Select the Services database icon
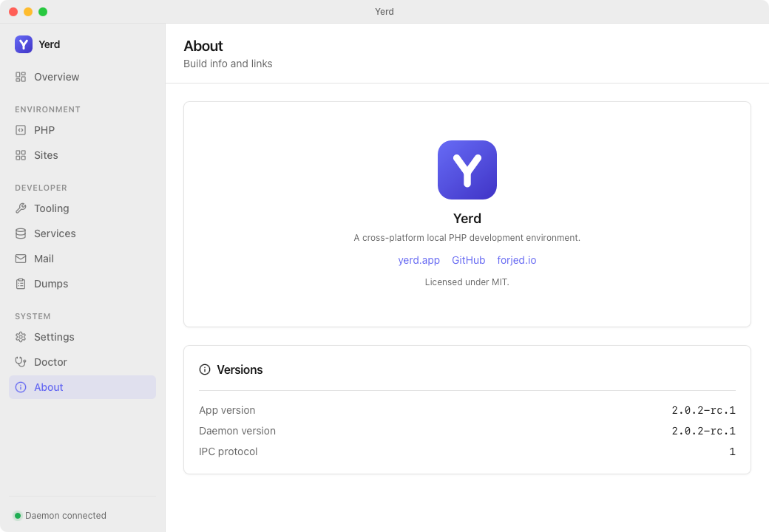Image resolution: width=769 pixels, height=532 pixels. click(x=21, y=233)
